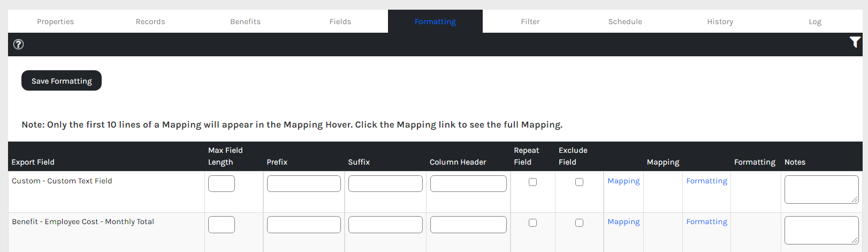Toggle Repeat Field for Employee Cost Monthly Total

(x=532, y=223)
